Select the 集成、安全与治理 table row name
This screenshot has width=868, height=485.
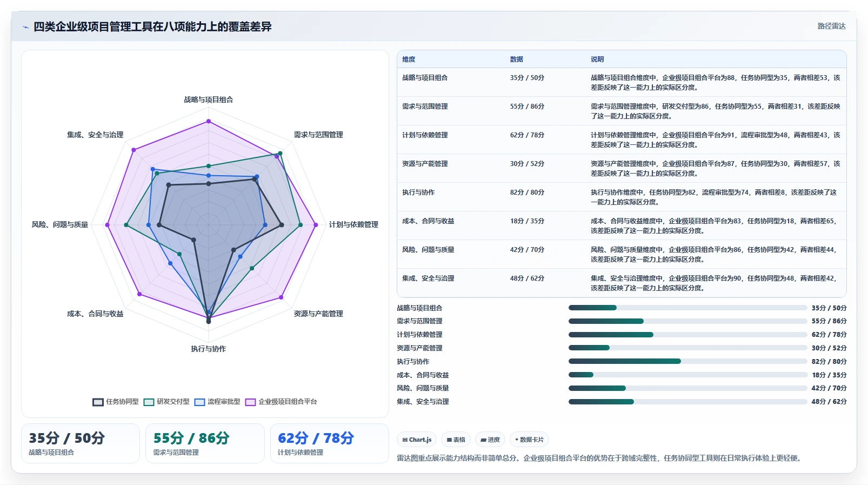(428, 278)
